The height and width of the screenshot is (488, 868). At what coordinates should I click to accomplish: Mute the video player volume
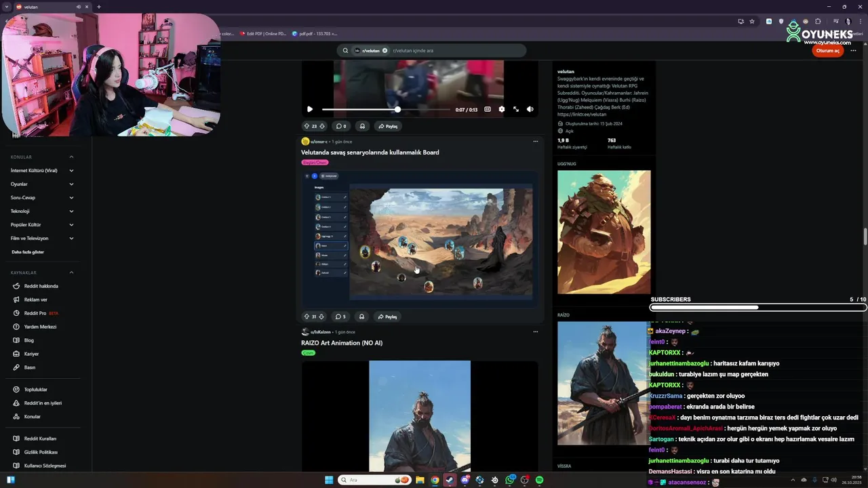[530, 109]
